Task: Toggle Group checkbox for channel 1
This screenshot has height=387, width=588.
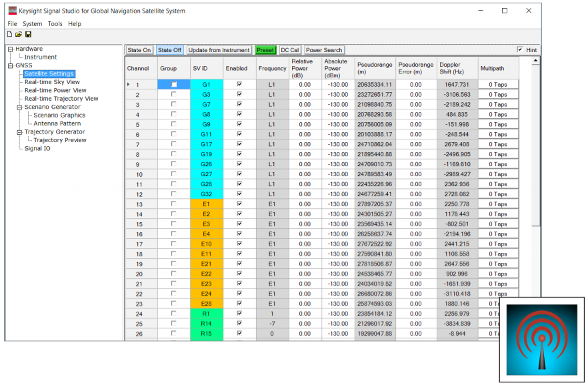Action: [173, 85]
